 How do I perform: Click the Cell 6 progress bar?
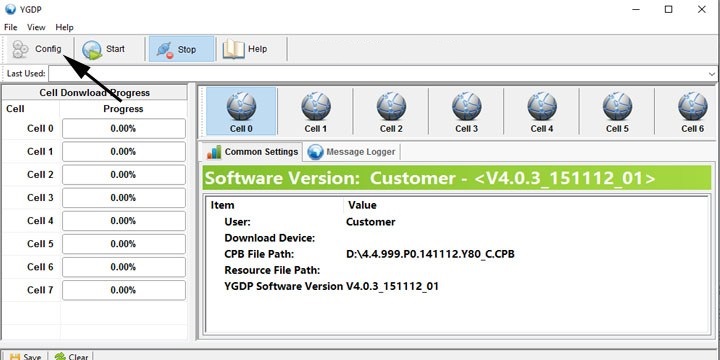124,267
